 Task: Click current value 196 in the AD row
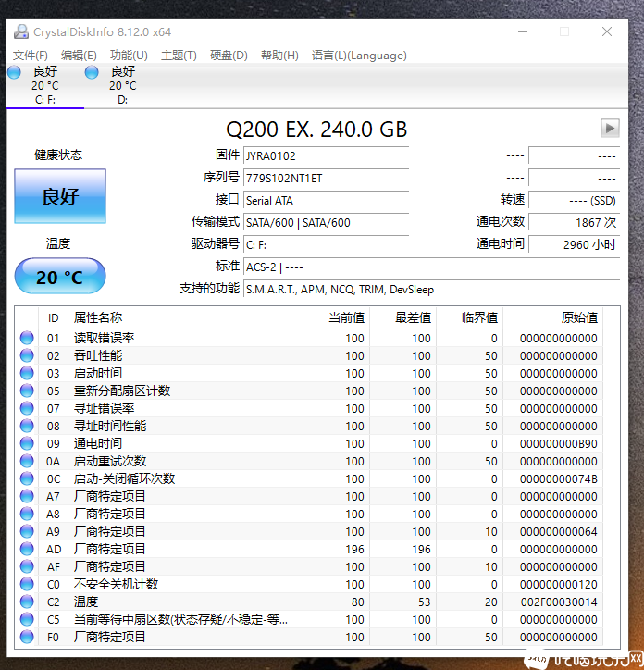click(354, 549)
